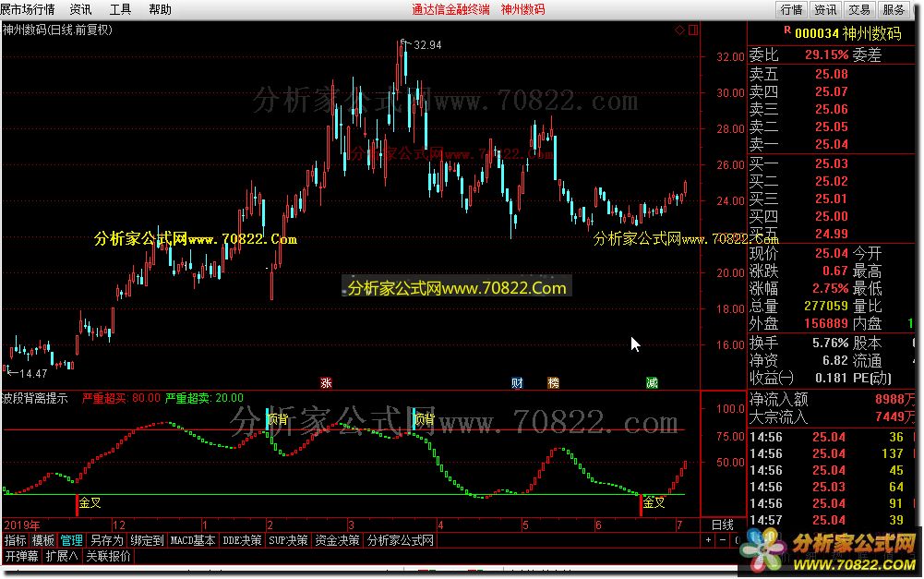Image resolution: width=924 pixels, height=579 pixels.
Task: Click the 关联报价 tab
Action: 108,556
